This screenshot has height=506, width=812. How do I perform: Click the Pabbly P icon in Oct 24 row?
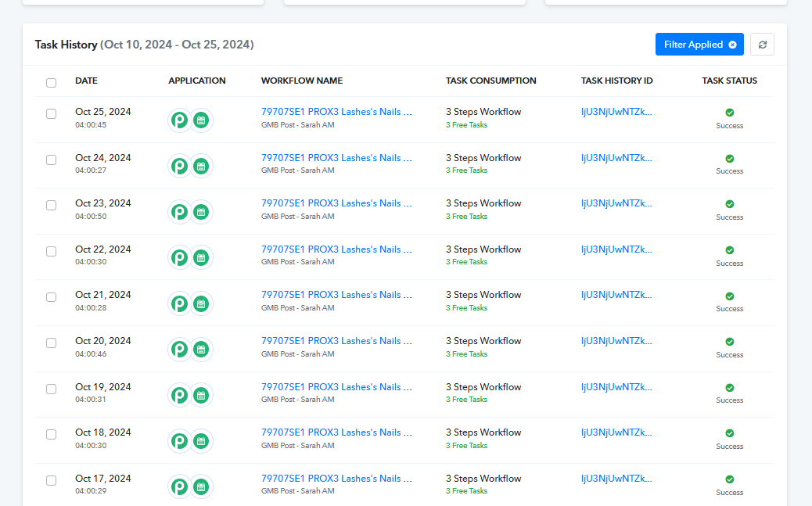point(180,167)
